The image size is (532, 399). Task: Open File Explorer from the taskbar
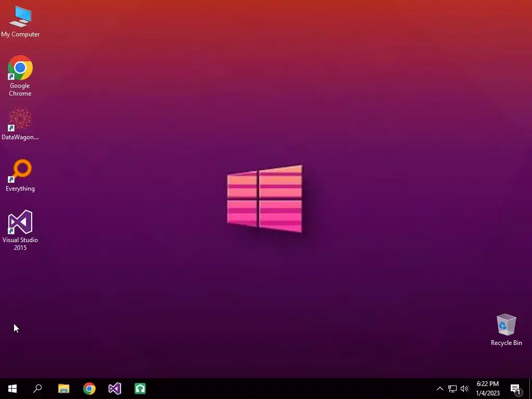click(63, 389)
